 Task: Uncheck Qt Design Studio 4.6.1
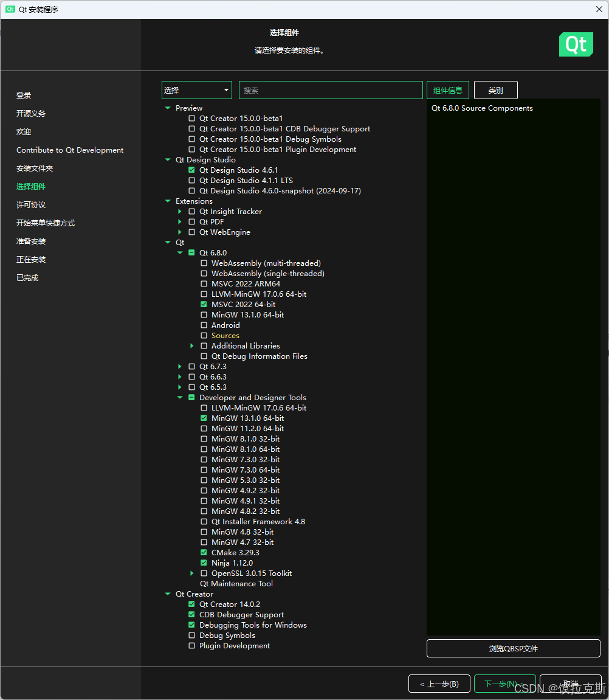(192, 170)
